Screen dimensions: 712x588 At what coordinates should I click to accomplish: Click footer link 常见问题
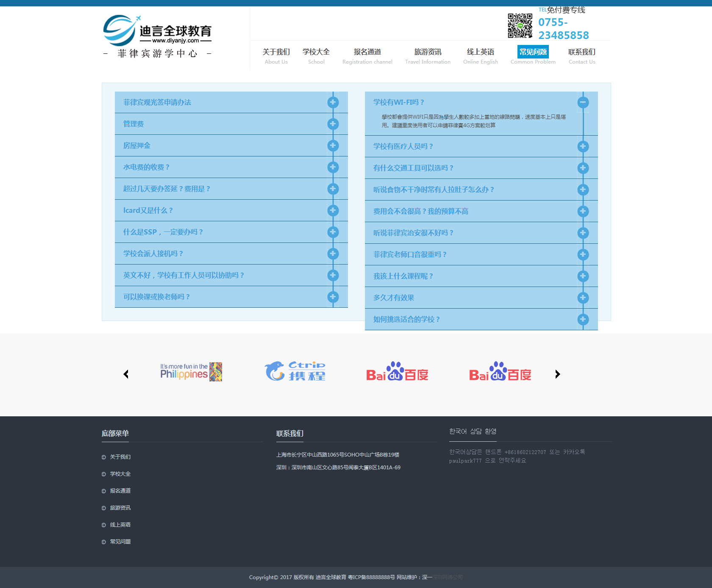pyautogui.click(x=120, y=541)
